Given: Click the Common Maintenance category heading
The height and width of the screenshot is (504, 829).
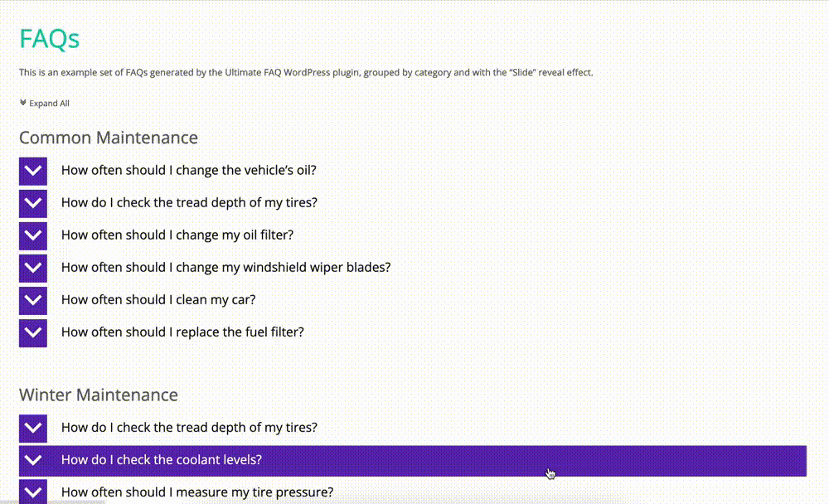Looking at the screenshot, I should point(109,138).
